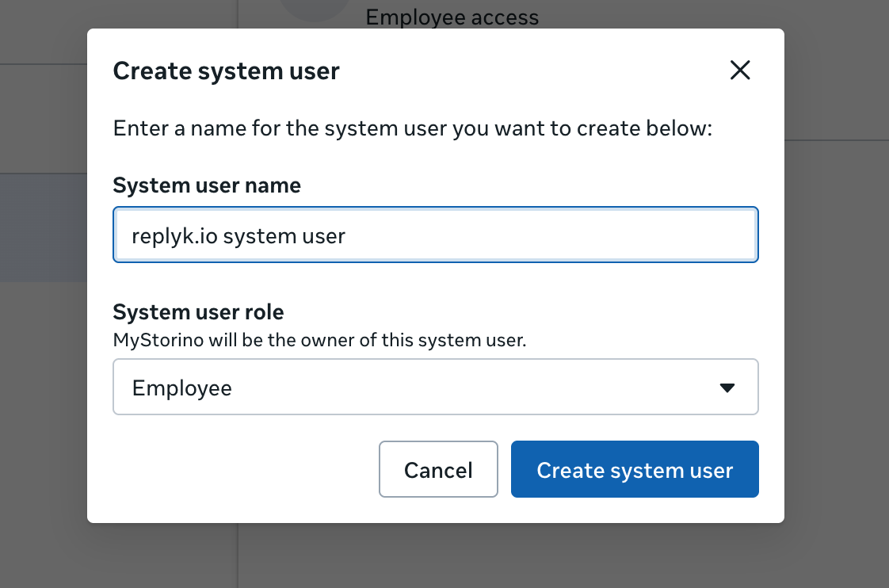Click 'Employee access' text behind the dialog

tap(452, 17)
